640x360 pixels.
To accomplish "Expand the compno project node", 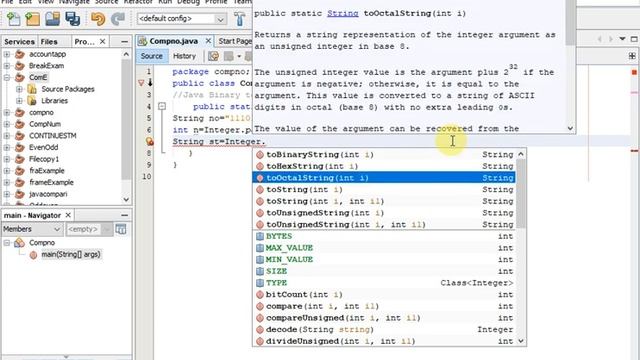I will tap(7, 112).
